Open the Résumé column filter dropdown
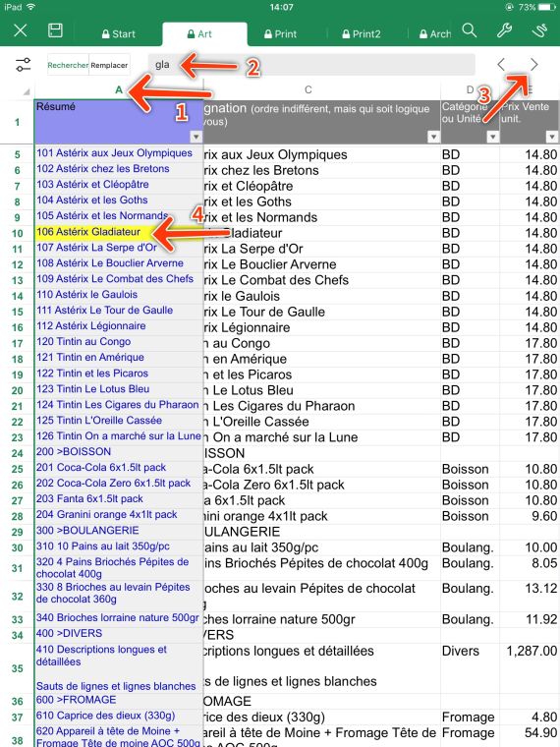The image size is (560, 747). (196, 138)
